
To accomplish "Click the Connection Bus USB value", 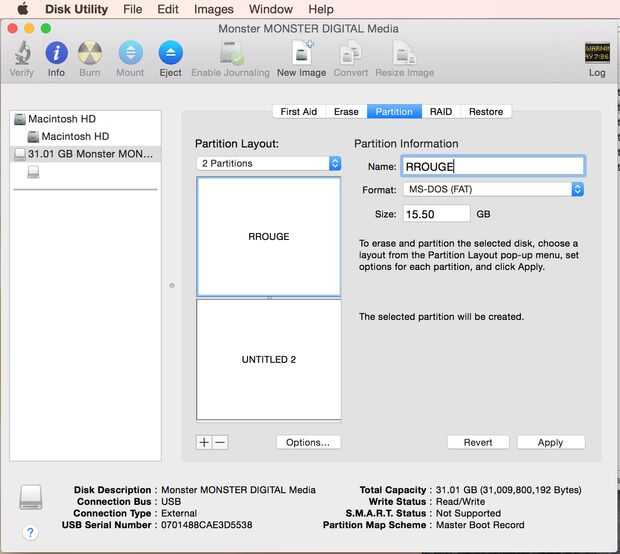I will coord(171,501).
